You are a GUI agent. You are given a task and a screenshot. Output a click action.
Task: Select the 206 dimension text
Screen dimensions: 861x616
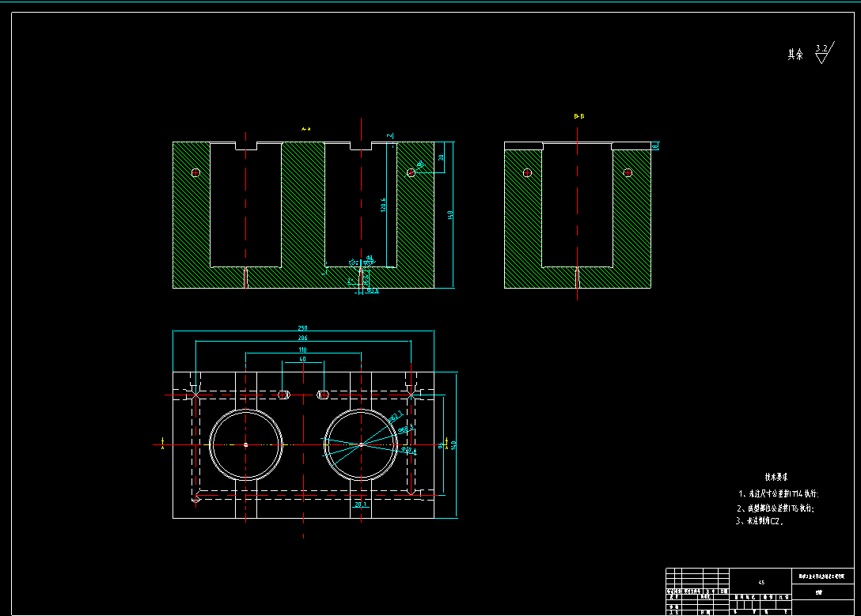click(x=302, y=338)
